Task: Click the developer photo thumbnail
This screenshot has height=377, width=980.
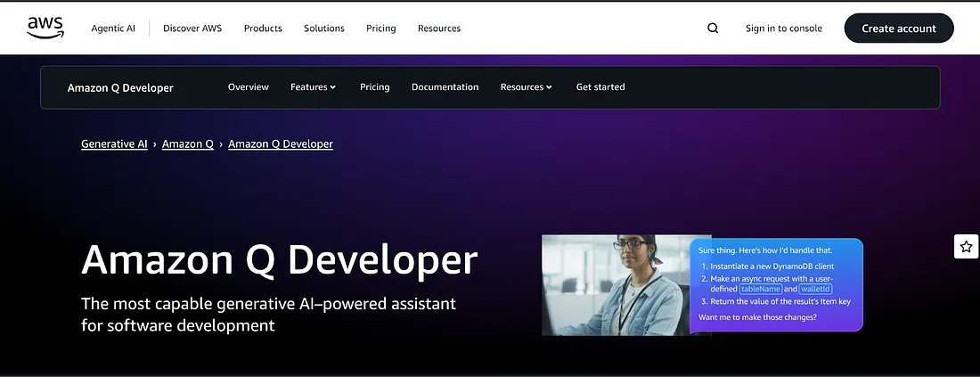Action: pyautogui.click(x=626, y=285)
